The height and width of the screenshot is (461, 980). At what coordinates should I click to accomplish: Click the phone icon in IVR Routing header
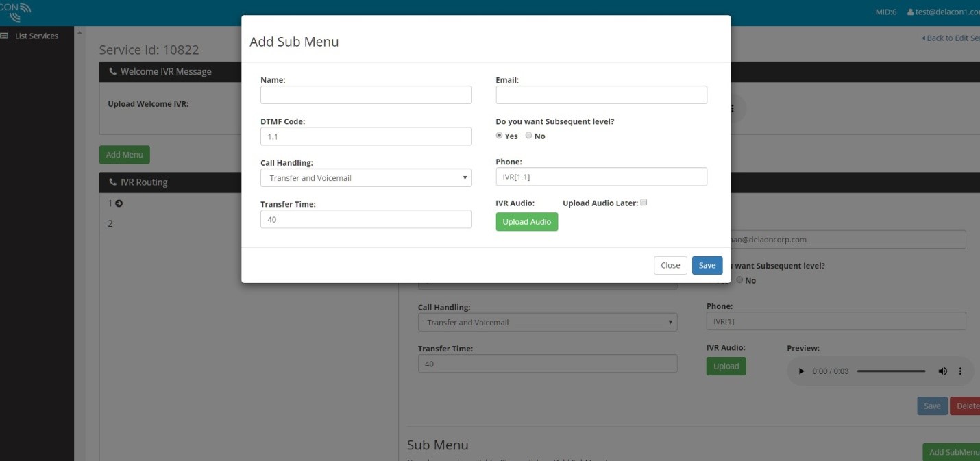click(113, 182)
